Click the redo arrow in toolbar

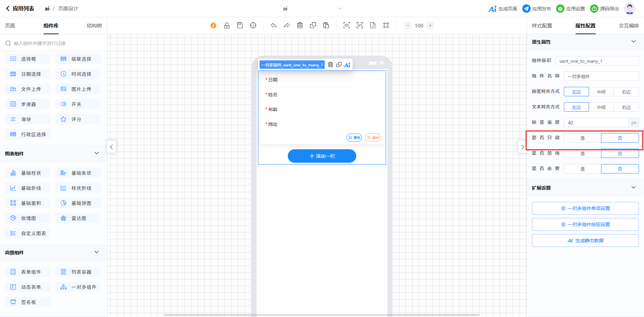[x=287, y=25]
